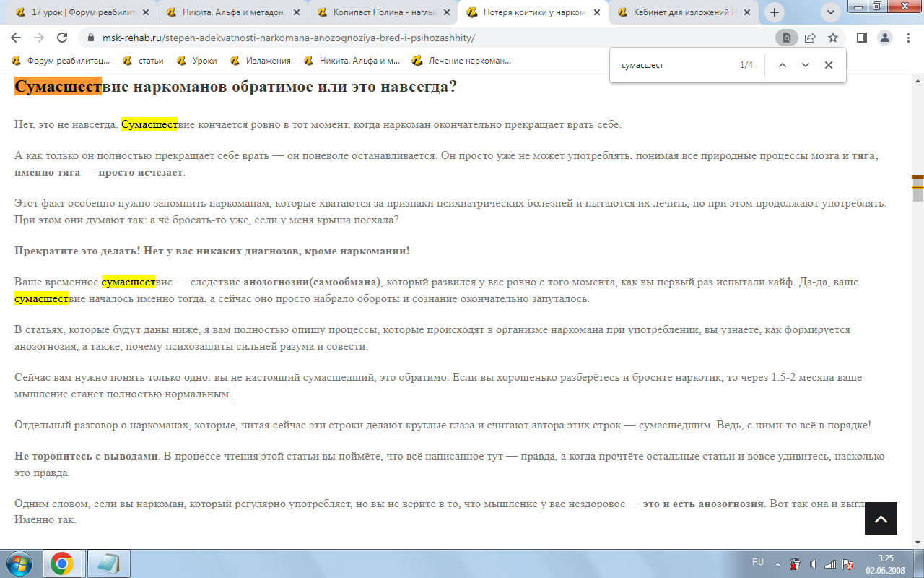Go to previous search match
The height and width of the screenshot is (578, 924).
pyautogui.click(x=782, y=65)
